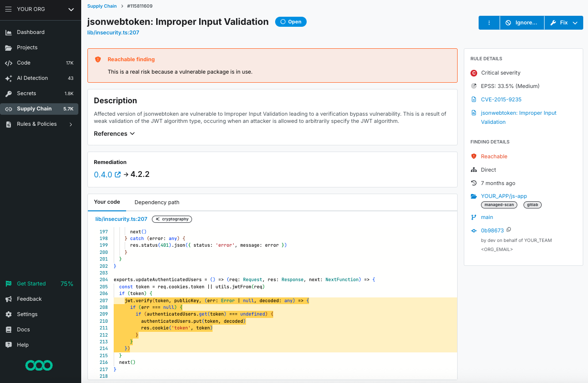
Task: Open the Fix dropdown arrow
Action: tap(576, 22)
